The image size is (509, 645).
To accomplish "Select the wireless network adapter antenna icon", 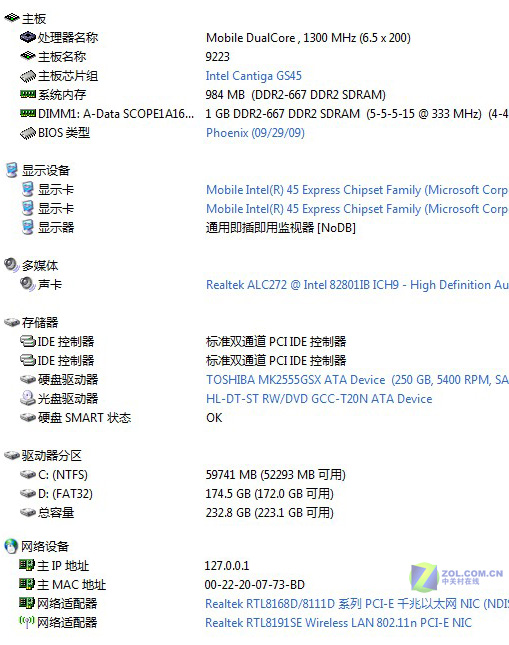I will coord(27,622).
